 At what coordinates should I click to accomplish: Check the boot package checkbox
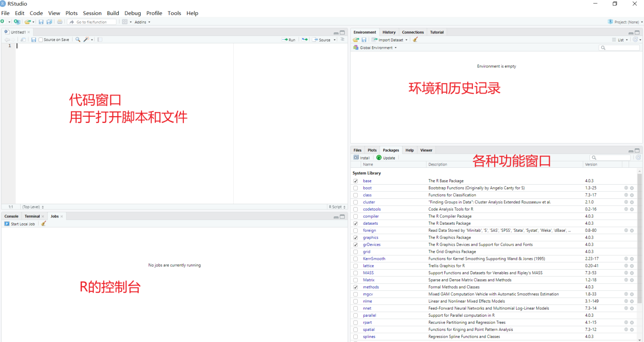pyautogui.click(x=355, y=188)
